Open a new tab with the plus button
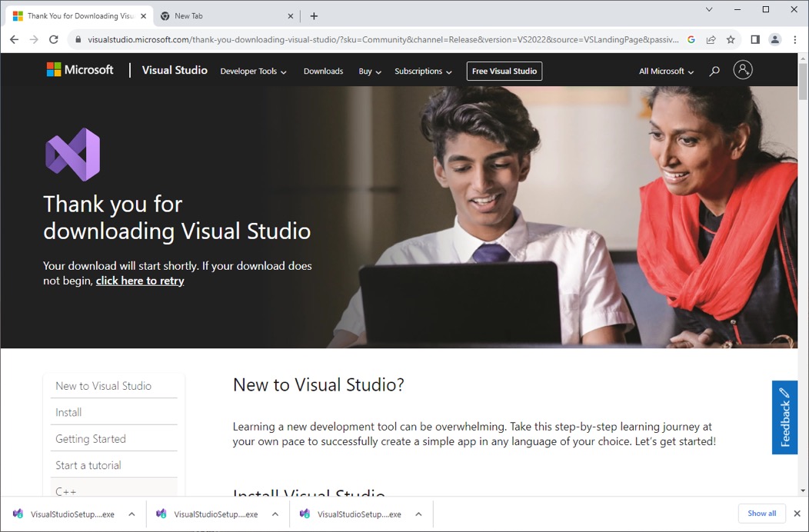 coord(314,16)
